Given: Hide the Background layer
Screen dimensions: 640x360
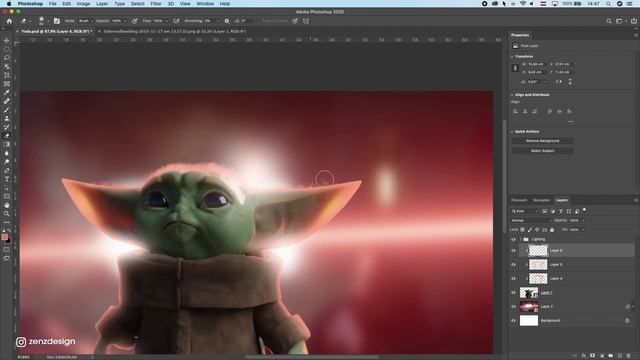Looking at the screenshot, I should point(513,320).
